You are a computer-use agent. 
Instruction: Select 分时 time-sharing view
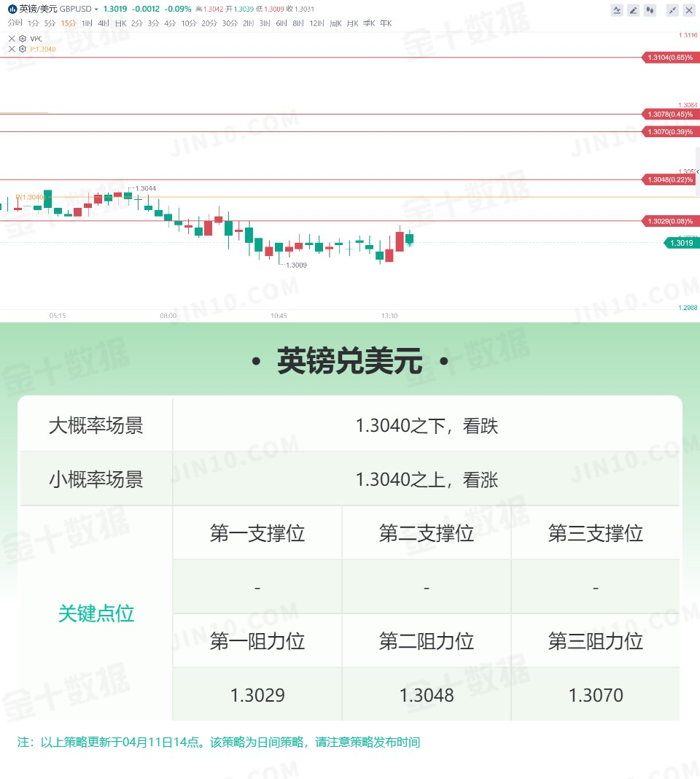(15, 23)
